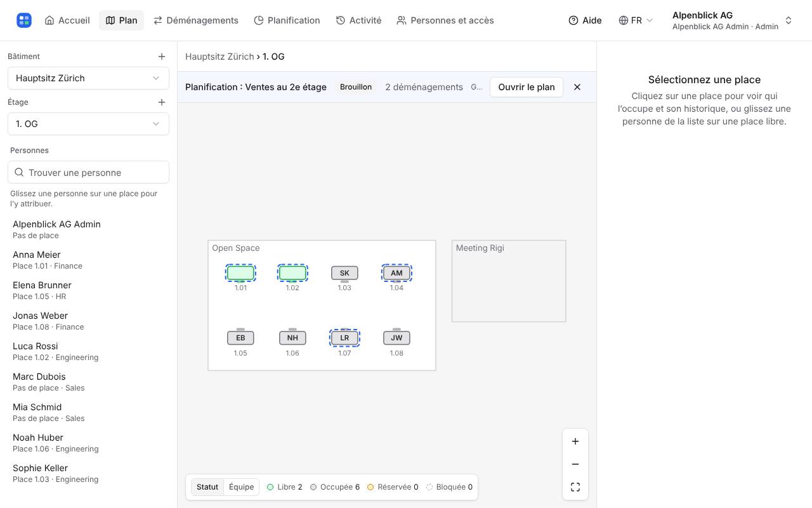Select Jonas Weber in the people list

pos(88,321)
